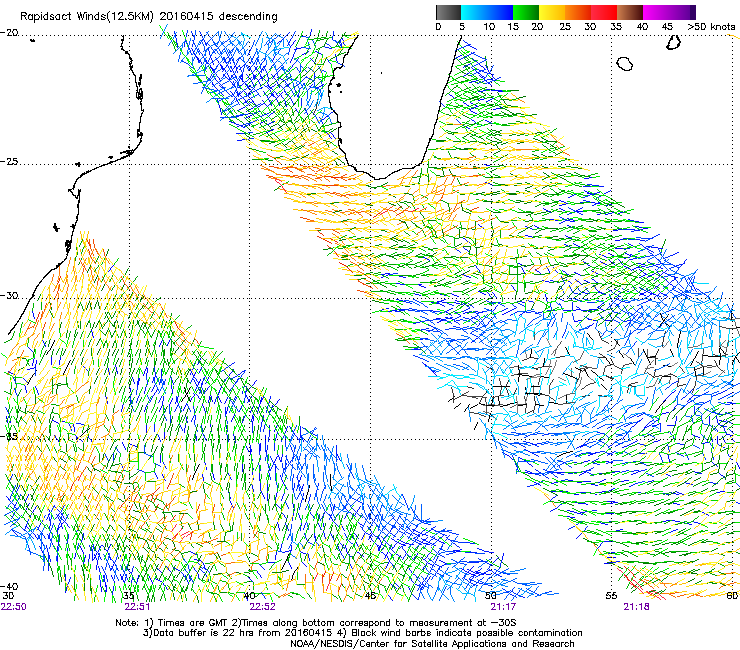Viewport: 740px width, 650px height.
Task: Click the 'Rapidscat Winds(12.5KM) 20160415 descending' title
Action: [x=149, y=16]
